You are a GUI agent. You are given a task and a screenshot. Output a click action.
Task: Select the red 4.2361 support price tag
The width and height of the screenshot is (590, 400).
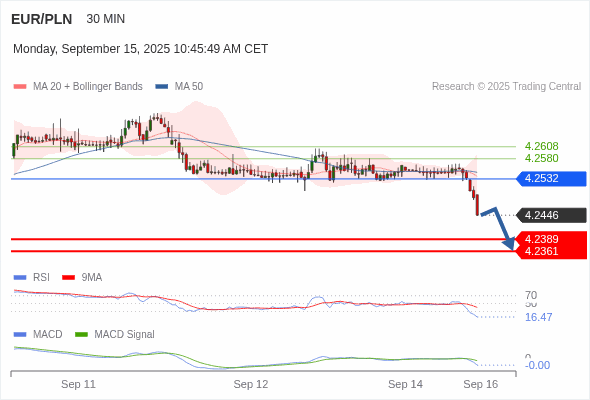[552, 252]
